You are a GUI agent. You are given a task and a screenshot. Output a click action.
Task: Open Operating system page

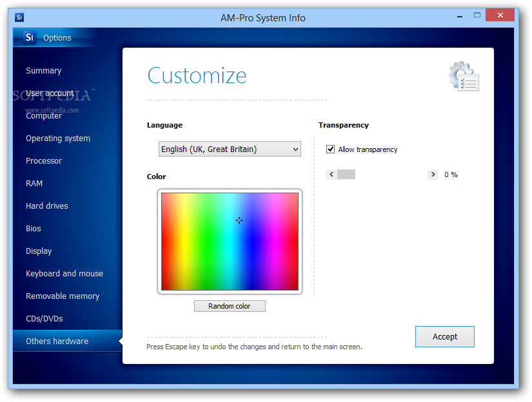pos(58,139)
